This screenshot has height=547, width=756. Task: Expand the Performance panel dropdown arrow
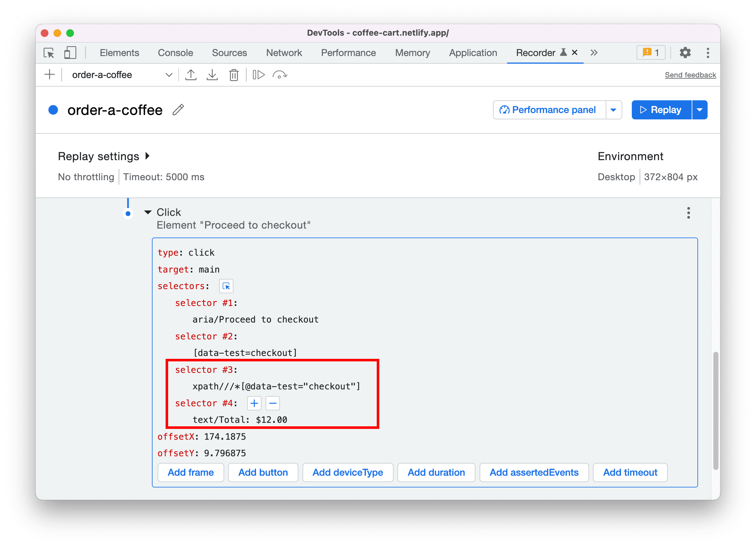613,110
